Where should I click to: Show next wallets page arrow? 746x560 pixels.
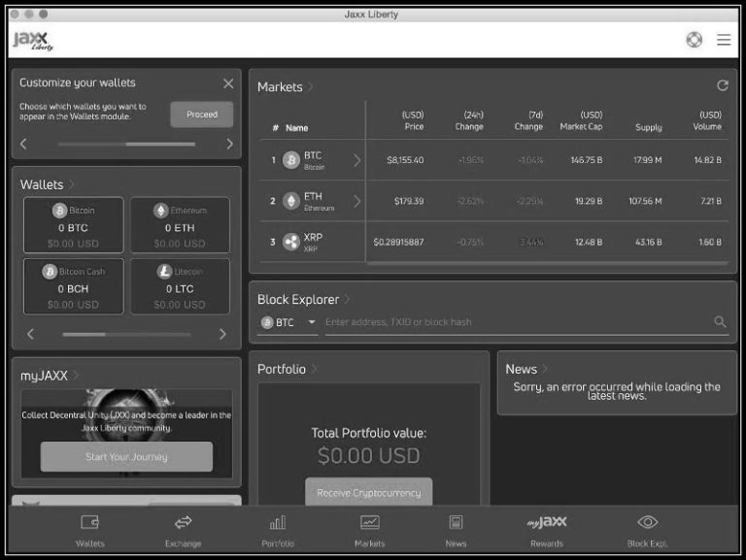(222, 334)
